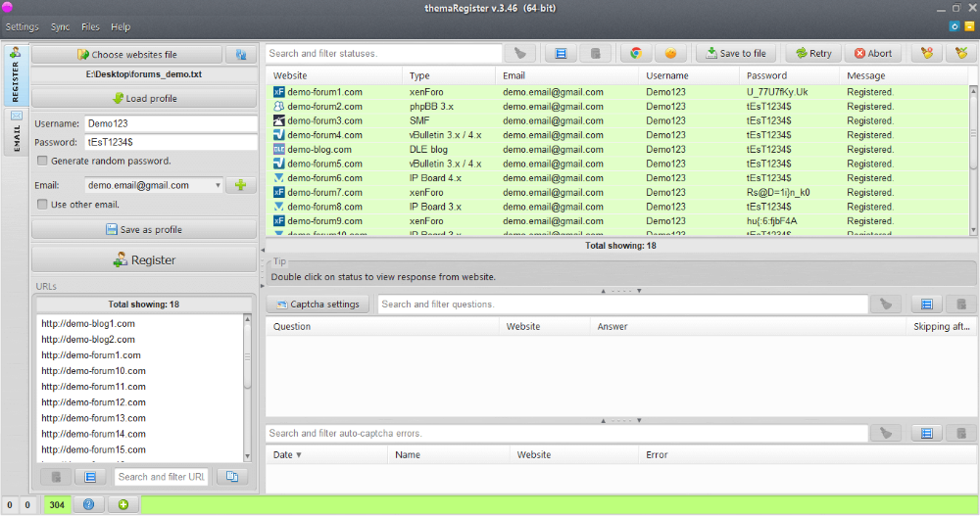Collapse left panel using splitter arrow
This screenshot has width=980, height=516.
pos(263,250)
